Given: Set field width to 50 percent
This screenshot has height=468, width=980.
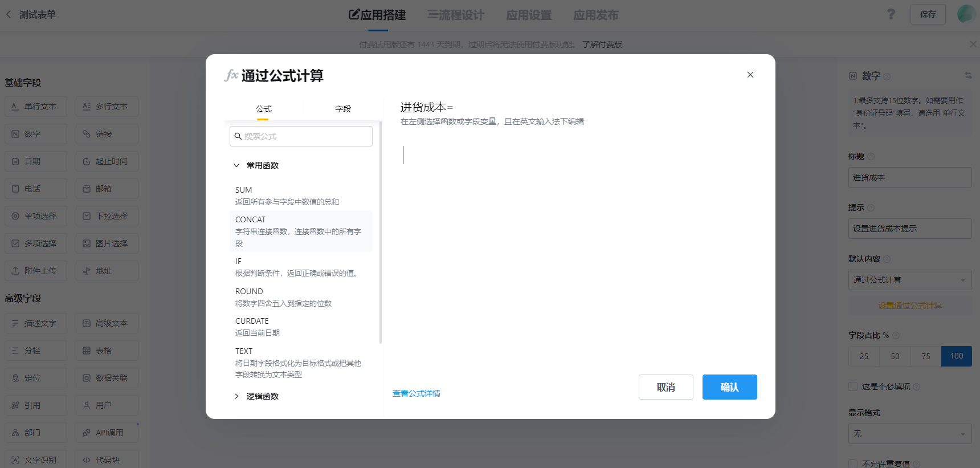Looking at the screenshot, I should (x=895, y=356).
